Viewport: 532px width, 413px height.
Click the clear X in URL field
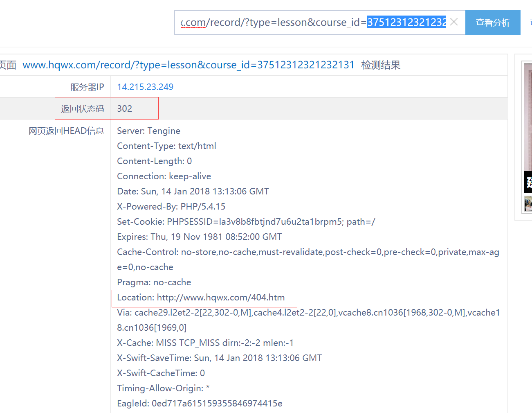454,22
